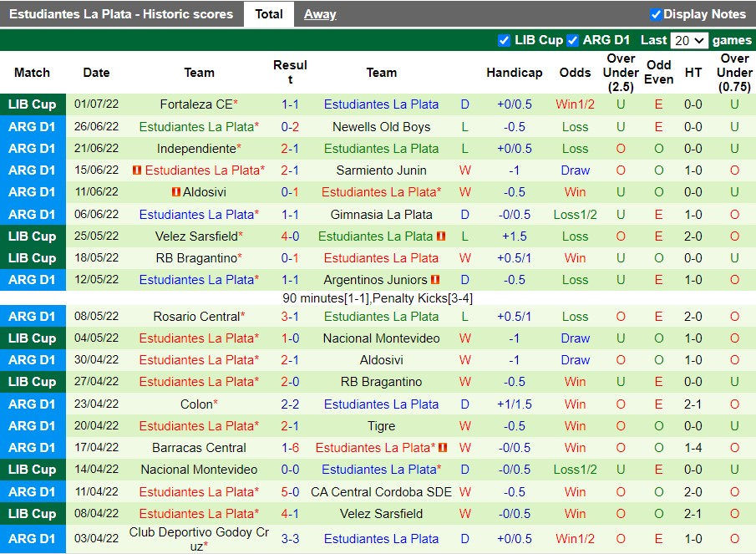Click the Odds column header
This screenshot has width=756, height=554.
[576, 73]
